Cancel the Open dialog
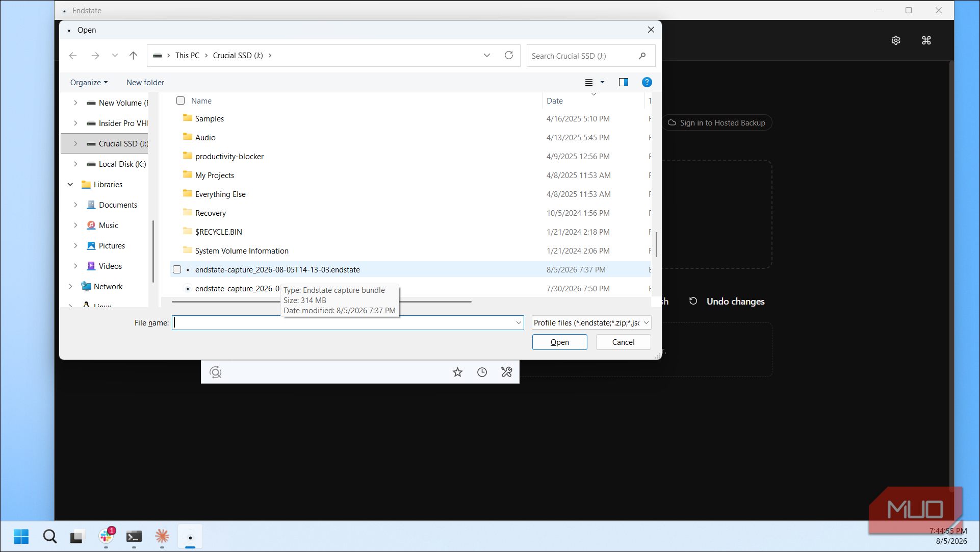This screenshot has width=980, height=552. click(x=623, y=342)
